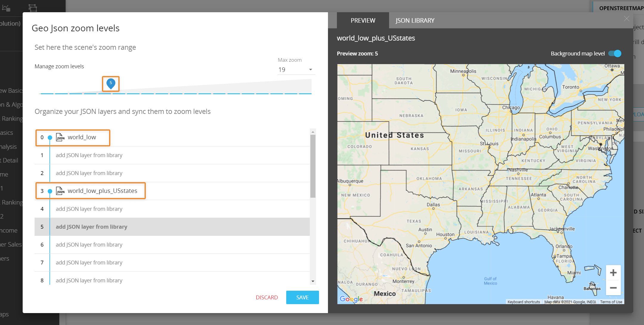Click the zoom level track's last segment
Image resolution: width=644 pixels, height=325 pixels.
tap(305, 94)
